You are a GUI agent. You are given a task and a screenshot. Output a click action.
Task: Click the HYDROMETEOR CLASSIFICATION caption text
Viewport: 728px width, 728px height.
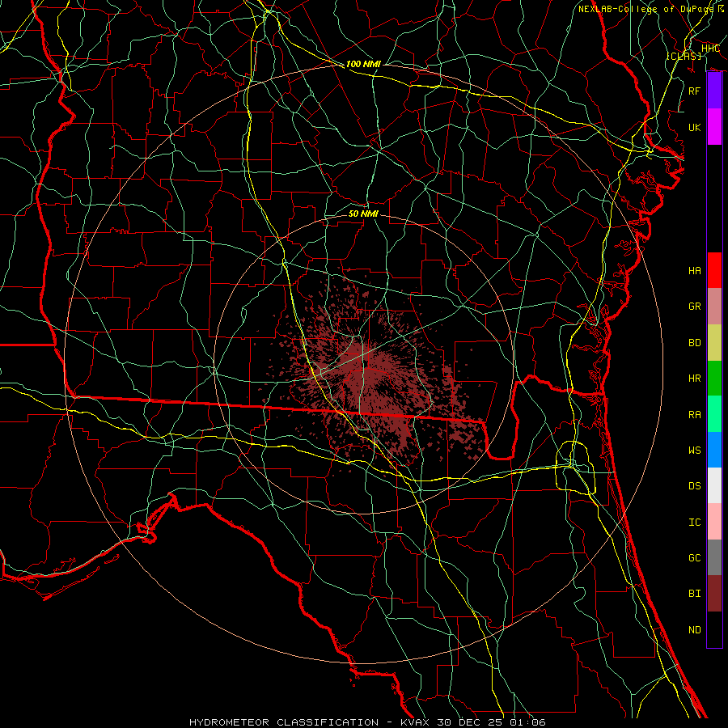284,722
